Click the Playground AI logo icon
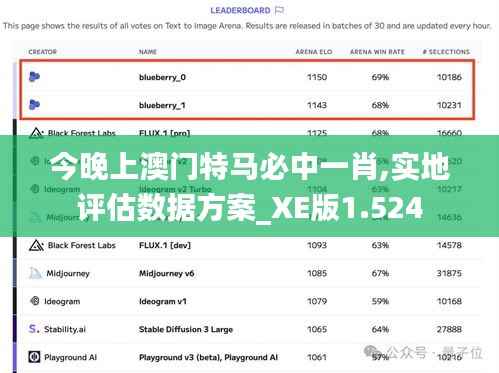This screenshot has height=373, width=499. 34,357
